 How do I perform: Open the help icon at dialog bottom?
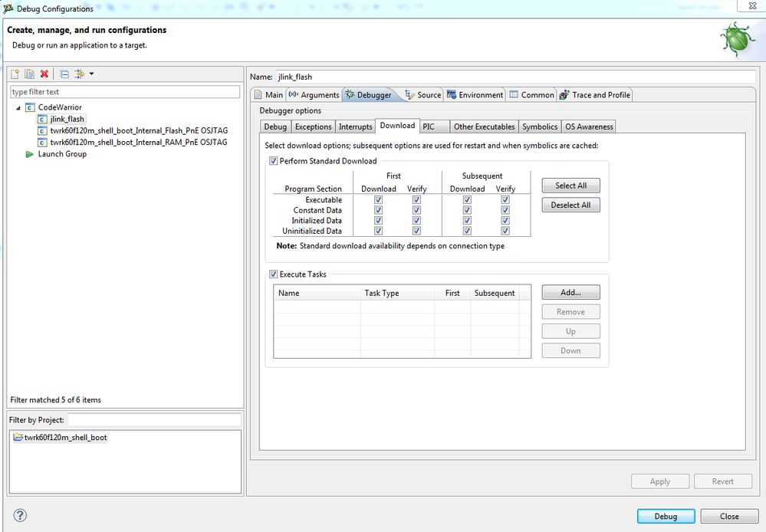(20, 515)
